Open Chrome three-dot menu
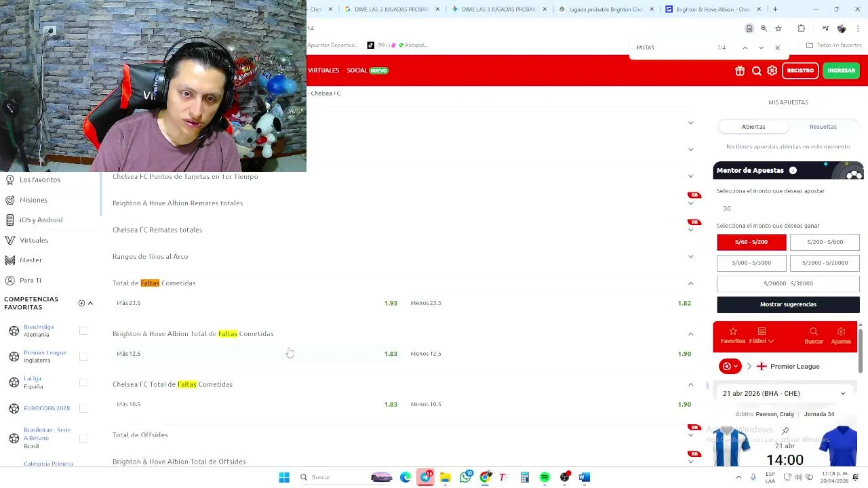Viewport: 868px width, 488px height. pos(859,28)
